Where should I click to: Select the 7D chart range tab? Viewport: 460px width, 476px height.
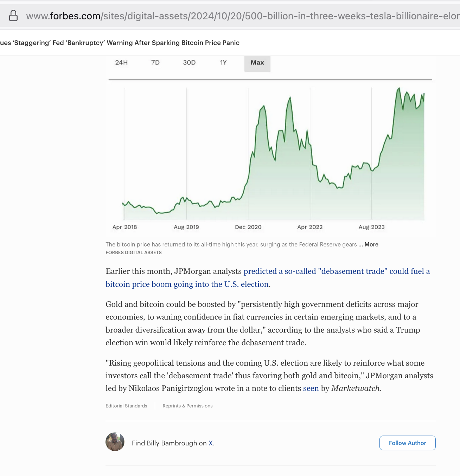pos(155,63)
